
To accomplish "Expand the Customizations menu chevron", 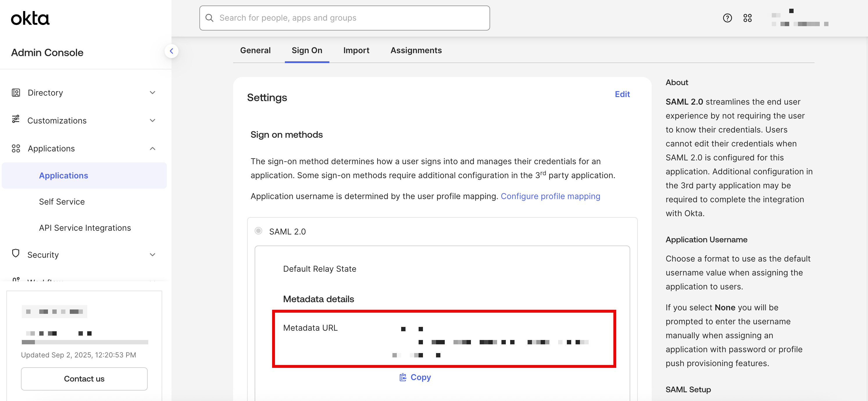I will point(153,121).
